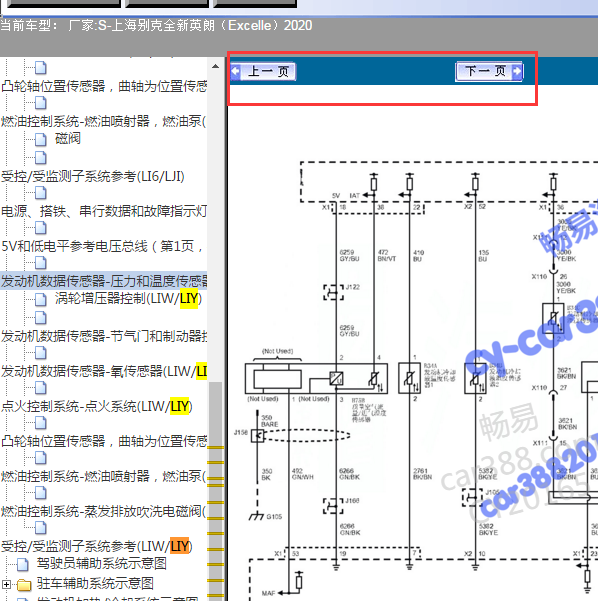Viewport: 598px width, 601px height.
Task: Click document icon above 氧传感器(LIW row
Action: 41,353
